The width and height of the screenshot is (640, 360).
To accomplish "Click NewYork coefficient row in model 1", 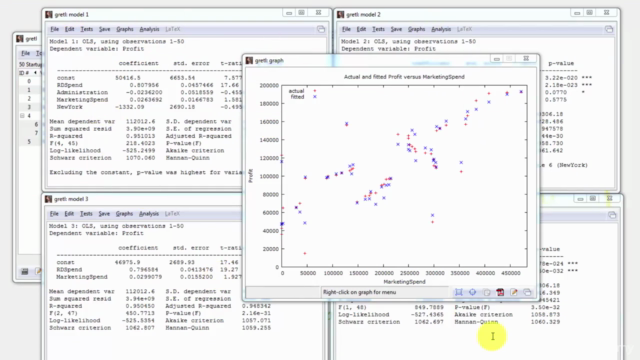I will tap(148, 107).
